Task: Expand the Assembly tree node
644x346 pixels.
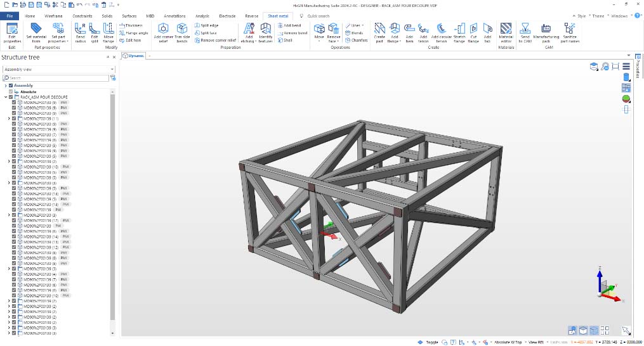Action: (6, 86)
